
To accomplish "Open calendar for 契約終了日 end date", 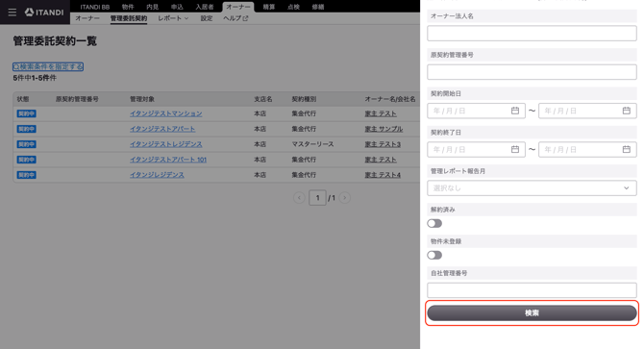I will (627, 149).
